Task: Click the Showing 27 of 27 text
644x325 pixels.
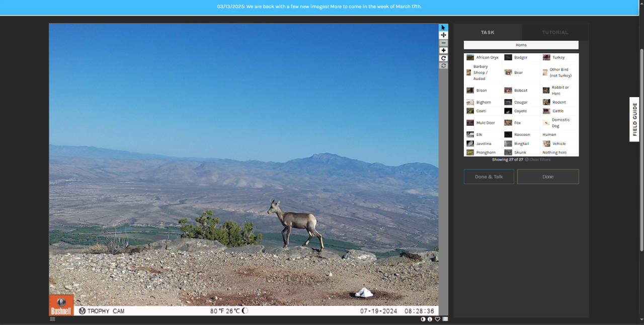Action: point(507,159)
